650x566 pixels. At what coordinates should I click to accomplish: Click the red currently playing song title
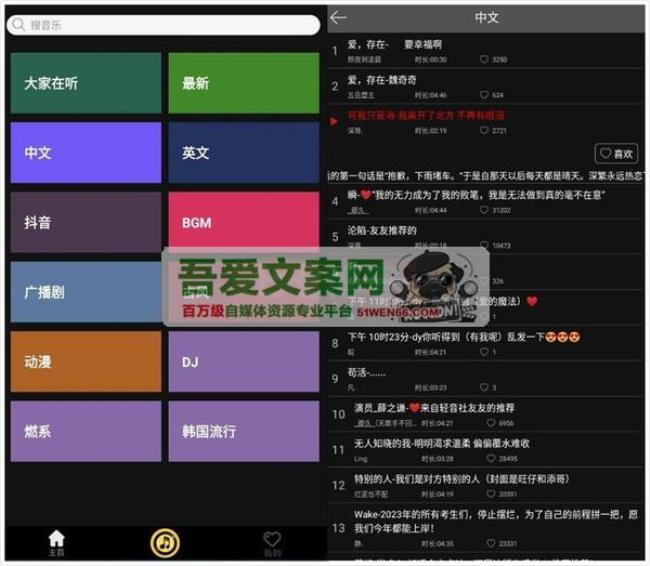click(x=426, y=115)
